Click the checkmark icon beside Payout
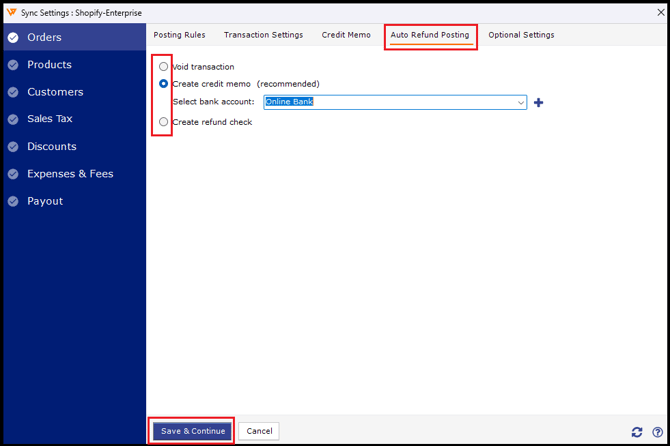The height and width of the screenshot is (446, 670). [x=13, y=201]
